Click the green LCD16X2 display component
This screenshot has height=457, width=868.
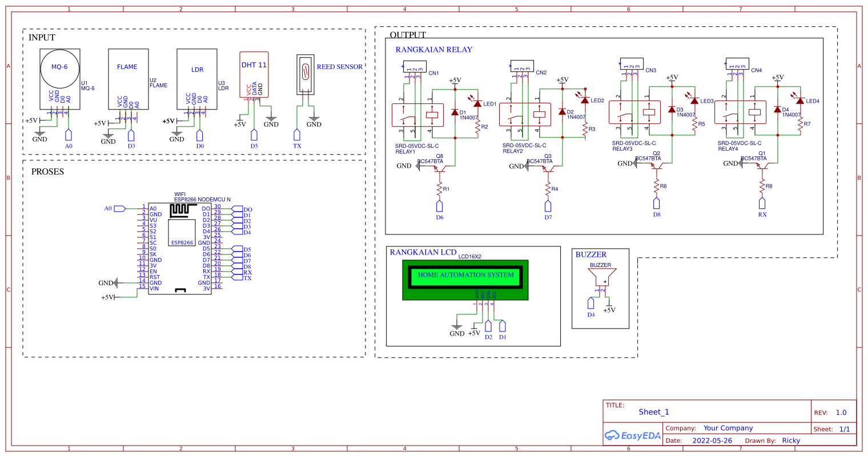click(x=465, y=280)
